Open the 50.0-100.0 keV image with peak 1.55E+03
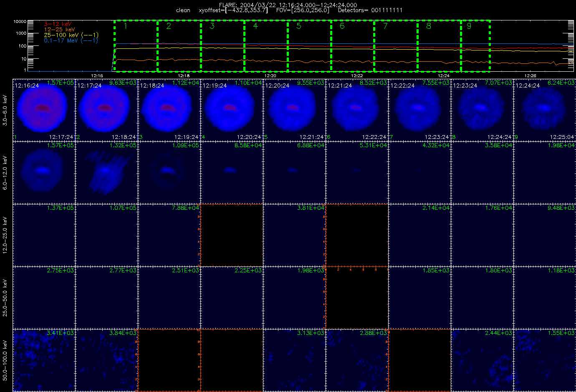Image resolution: width=576 pixels, height=392 pixels. (x=545, y=360)
